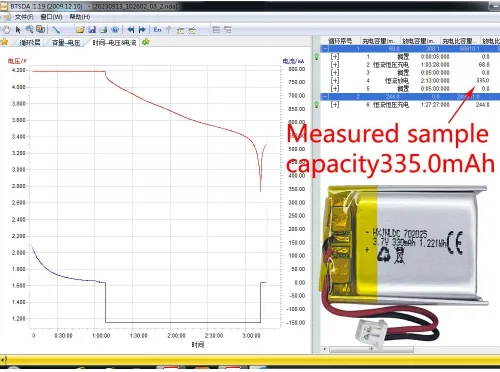Screen dimensions: 500x372
Task: Click the cut-off fifth column header
Action: 490,41
